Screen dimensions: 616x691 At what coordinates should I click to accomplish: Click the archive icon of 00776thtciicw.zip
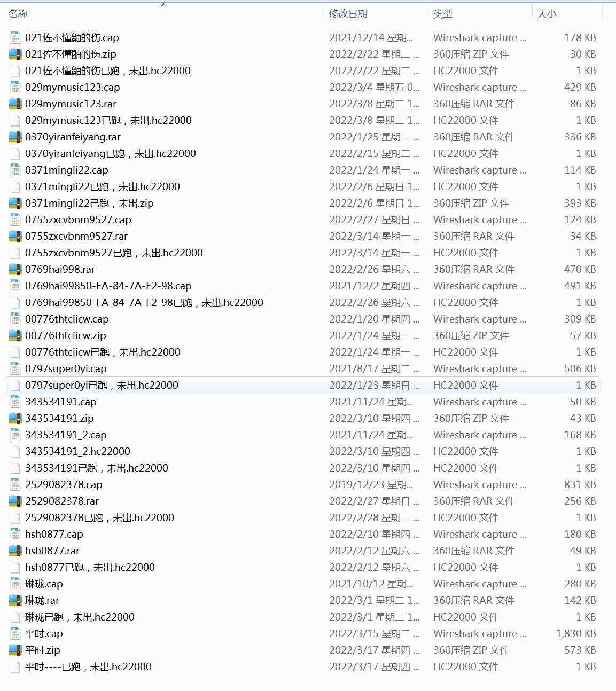(15, 335)
